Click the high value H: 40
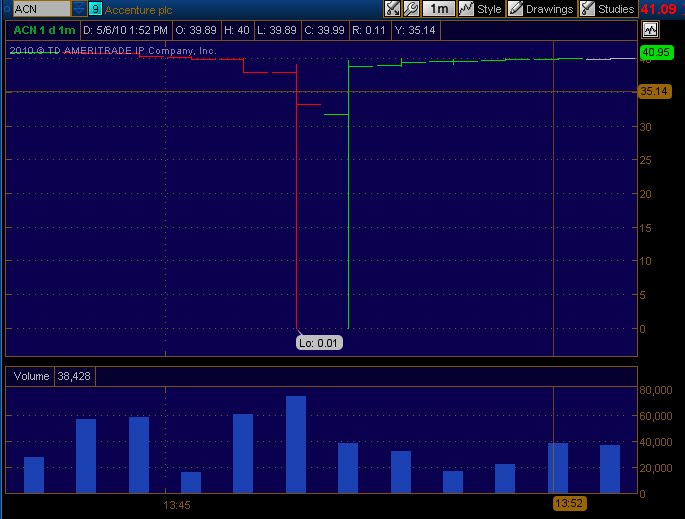The image size is (685, 519). (237, 30)
